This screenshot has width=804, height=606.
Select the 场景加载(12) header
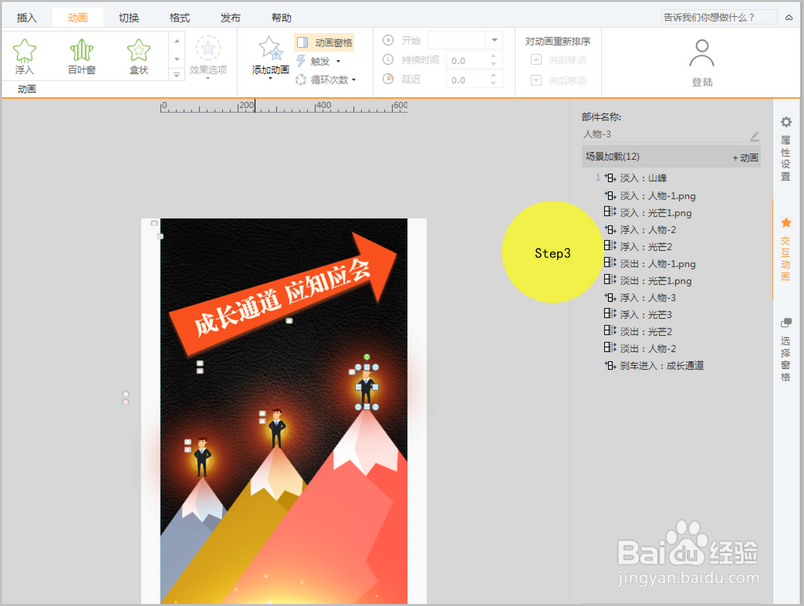click(671, 157)
